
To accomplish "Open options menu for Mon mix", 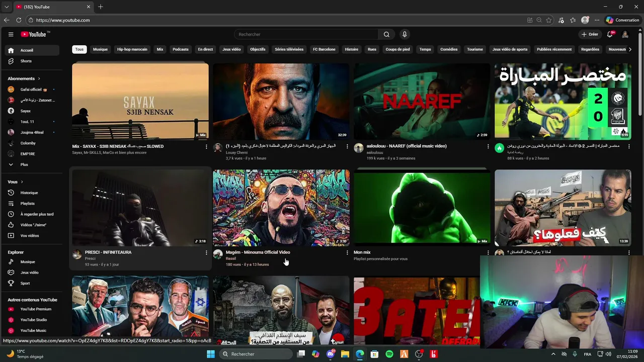I will click(488, 252).
